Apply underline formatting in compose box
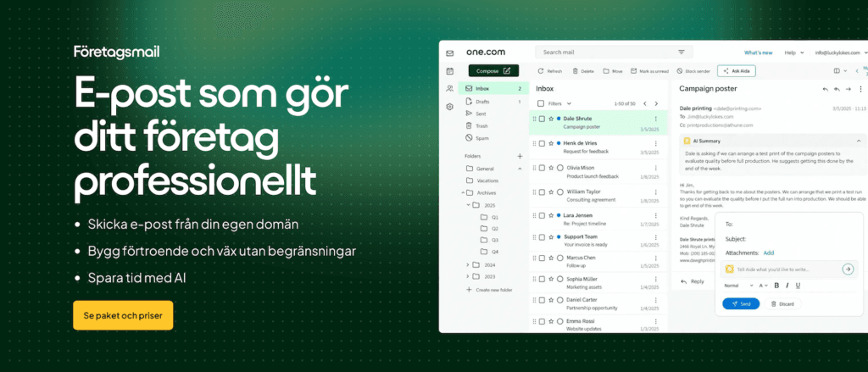This screenshot has height=372, width=868. (798, 286)
